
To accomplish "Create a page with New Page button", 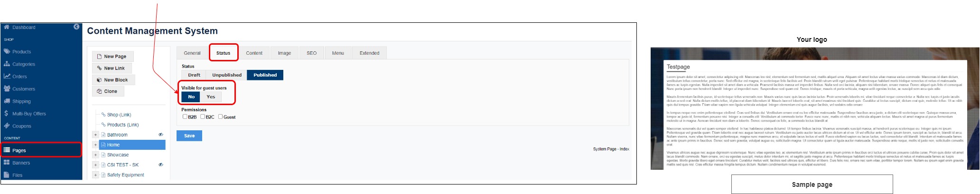I will (112, 56).
